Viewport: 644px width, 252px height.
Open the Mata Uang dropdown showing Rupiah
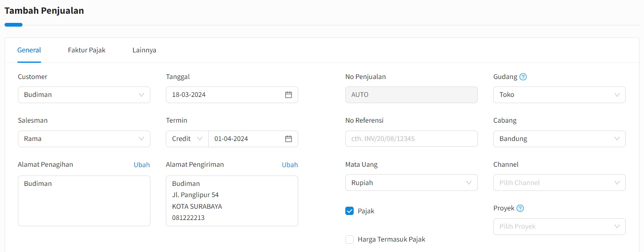click(411, 183)
